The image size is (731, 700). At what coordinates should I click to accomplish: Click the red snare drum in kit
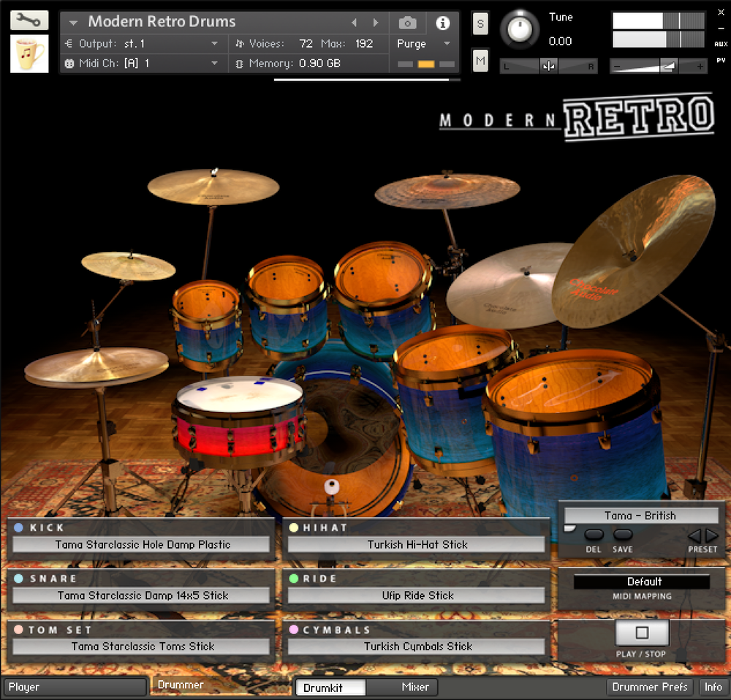tap(239, 421)
